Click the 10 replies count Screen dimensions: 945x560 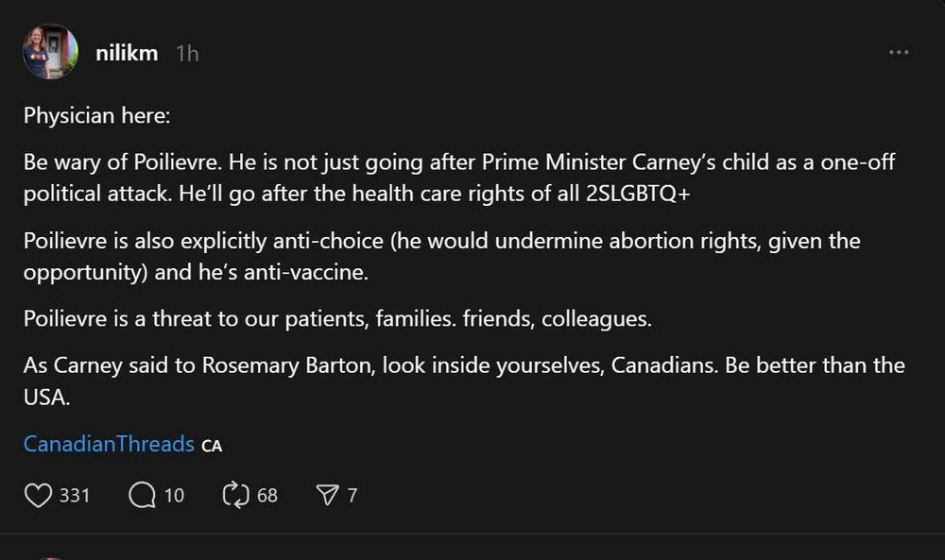coord(174,495)
